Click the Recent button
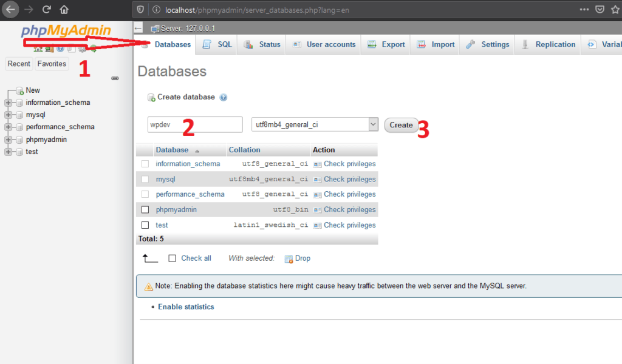 (x=19, y=64)
